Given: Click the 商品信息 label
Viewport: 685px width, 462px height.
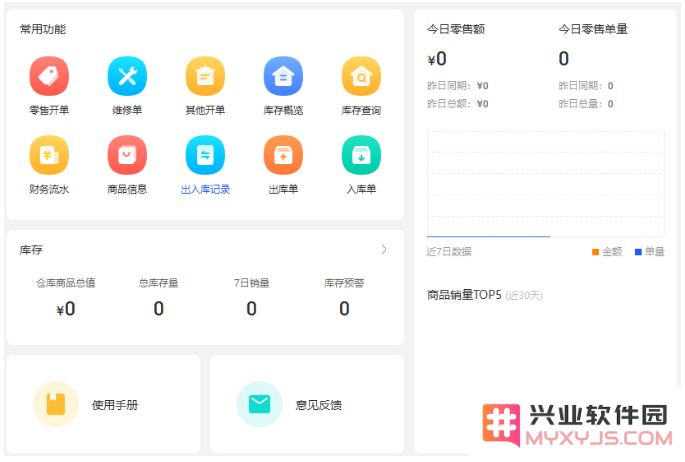Looking at the screenshot, I should (x=127, y=190).
